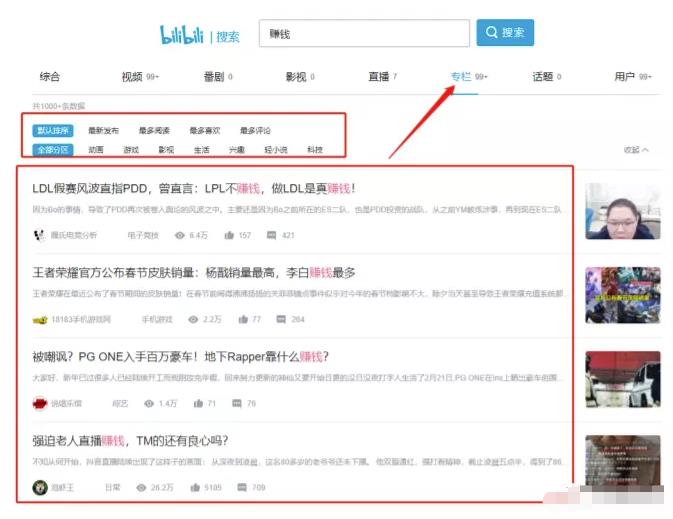Open author name 18183手机游戏网
This screenshot has width=673, height=519.
click(81, 319)
